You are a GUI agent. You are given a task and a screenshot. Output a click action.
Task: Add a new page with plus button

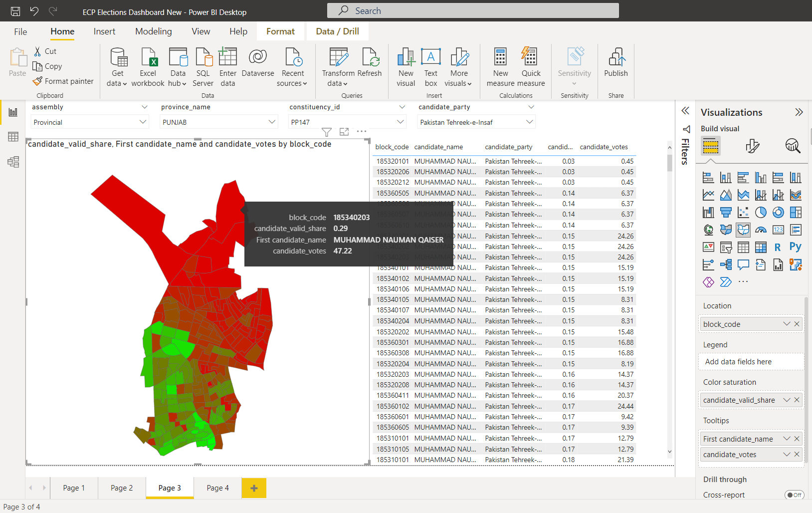pyautogui.click(x=254, y=488)
